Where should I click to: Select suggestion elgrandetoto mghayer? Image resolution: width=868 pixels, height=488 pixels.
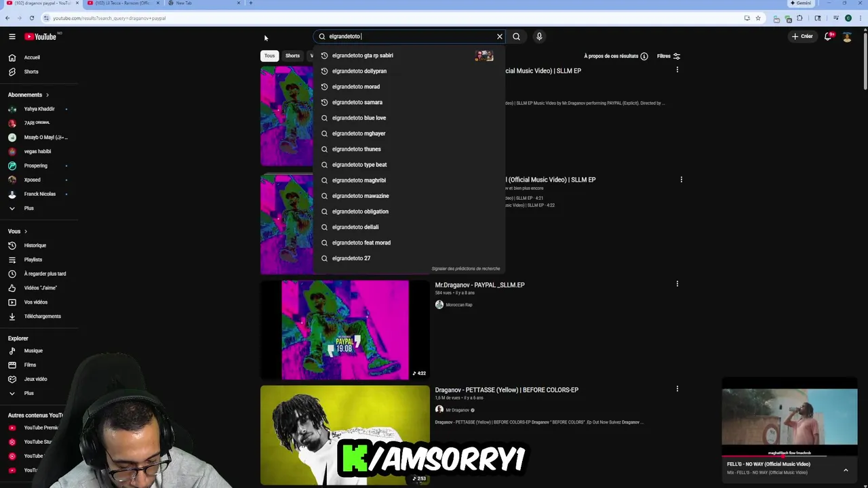(x=409, y=134)
